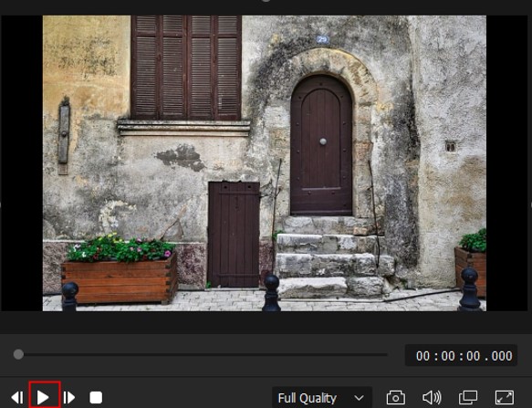Select the seconds field of the timecode
The height and width of the screenshot is (408, 532).
coord(473,356)
